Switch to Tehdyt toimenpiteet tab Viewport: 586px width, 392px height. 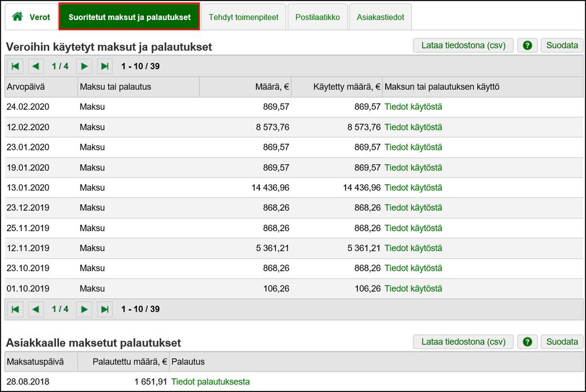coord(243,17)
